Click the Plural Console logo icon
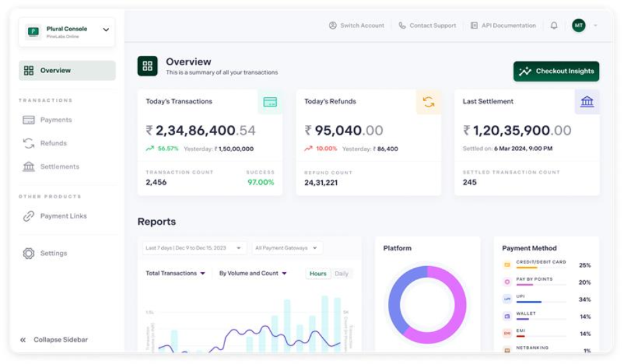 click(33, 31)
